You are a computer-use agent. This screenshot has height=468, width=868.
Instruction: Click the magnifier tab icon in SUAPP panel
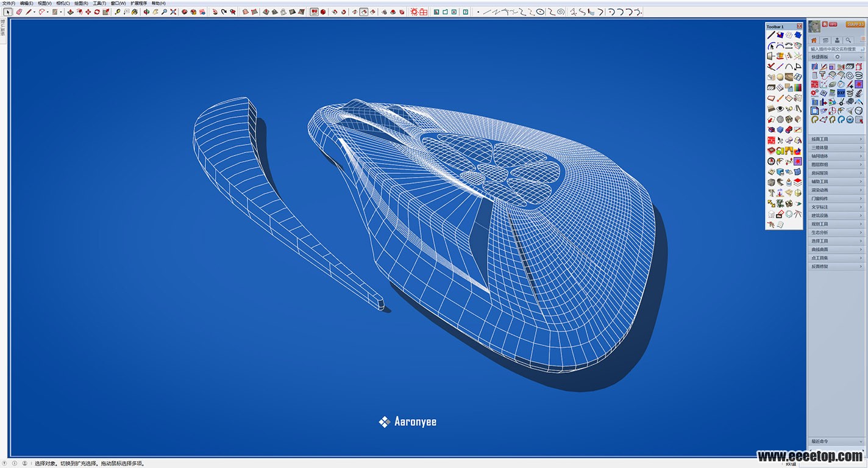[x=848, y=40]
